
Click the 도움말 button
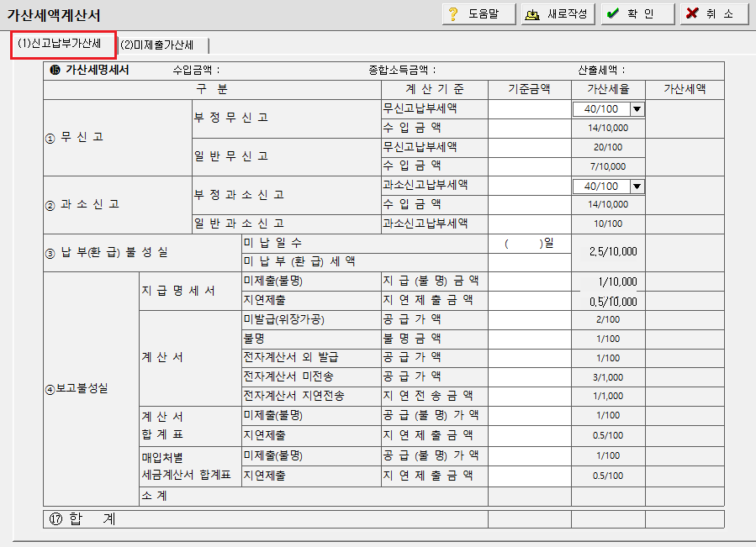pos(478,14)
